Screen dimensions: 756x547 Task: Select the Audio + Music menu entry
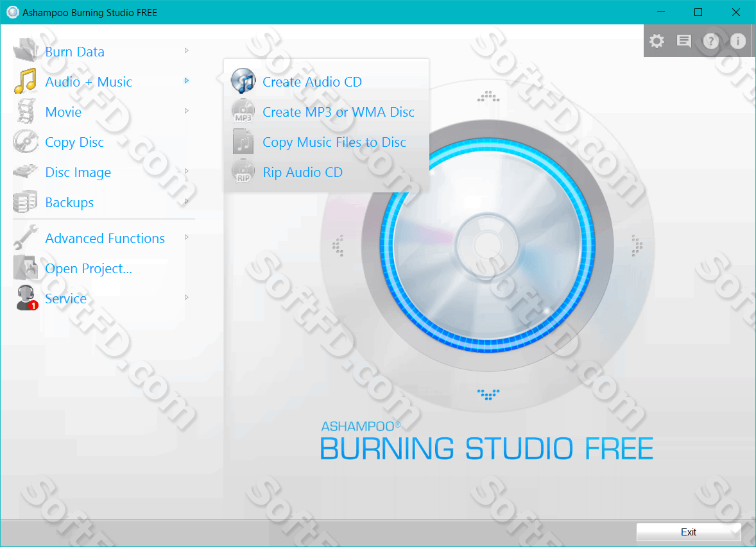[x=88, y=82]
